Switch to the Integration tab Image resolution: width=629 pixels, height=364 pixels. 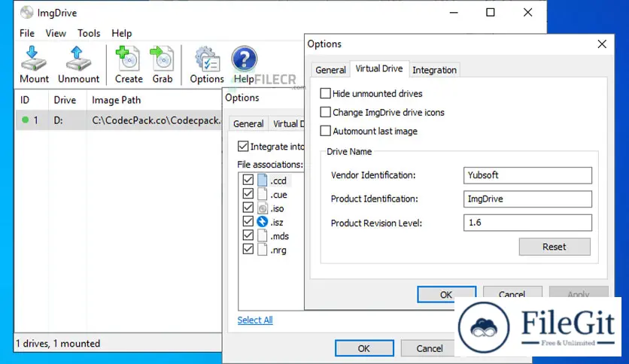pyautogui.click(x=434, y=70)
